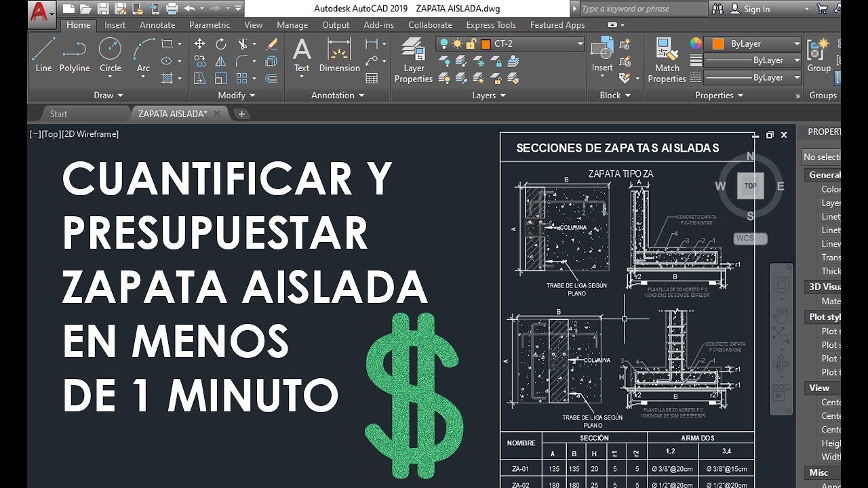Expand the Block panel
Screen dimensions: 868x488
point(615,96)
